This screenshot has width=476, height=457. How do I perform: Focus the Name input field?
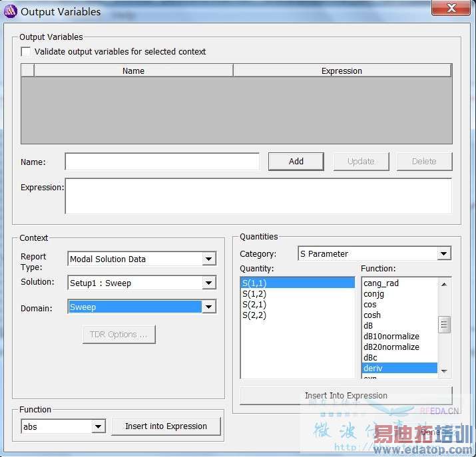pyautogui.click(x=162, y=162)
